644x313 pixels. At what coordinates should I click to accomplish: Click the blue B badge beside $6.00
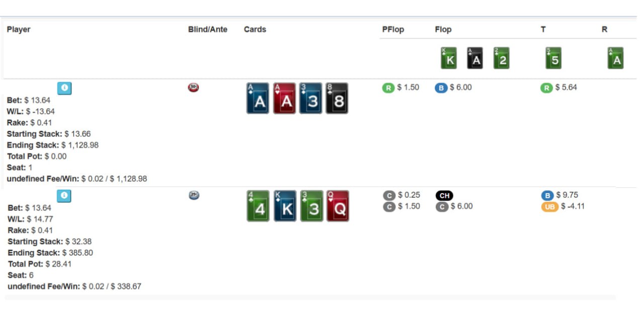coord(441,88)
